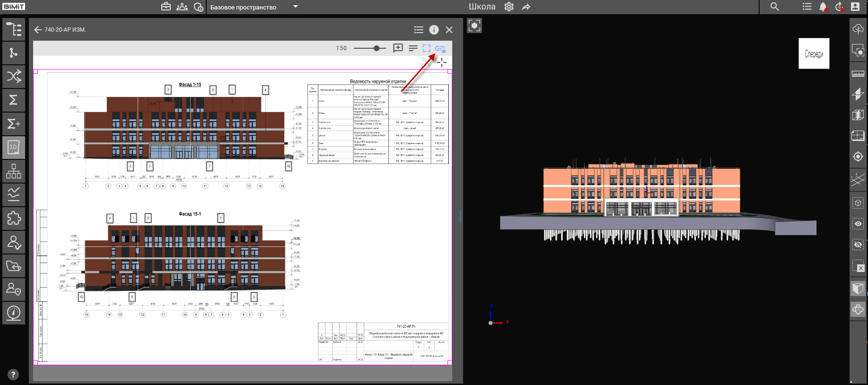The height and width of the screenshot is (385, 868).
Task: Open the user account menu
Action: pyautogui.click(x=855, y=7)
